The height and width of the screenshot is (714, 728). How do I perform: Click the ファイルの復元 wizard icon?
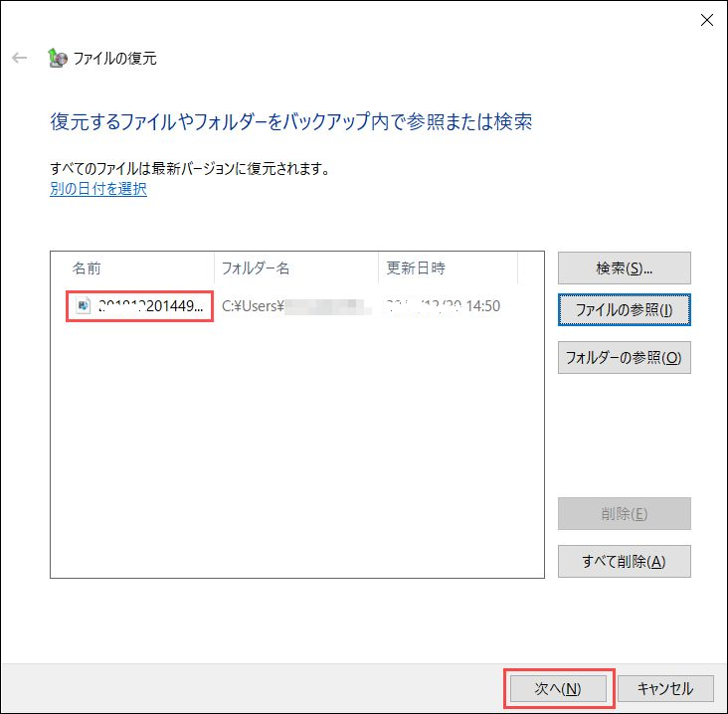(58, 58)
